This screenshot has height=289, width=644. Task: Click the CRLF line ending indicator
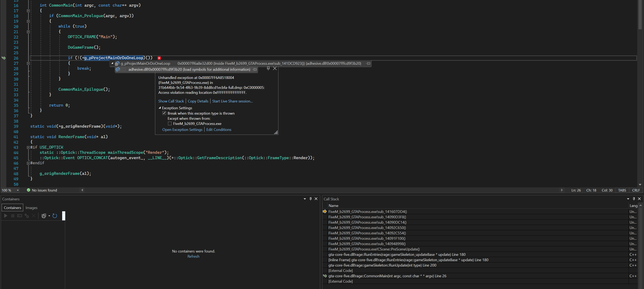point(636,190)
